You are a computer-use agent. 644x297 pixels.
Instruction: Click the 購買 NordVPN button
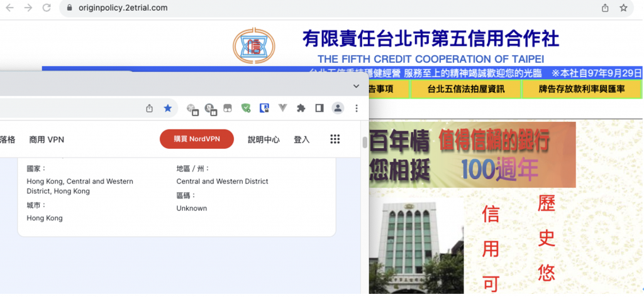coord(197,139)
